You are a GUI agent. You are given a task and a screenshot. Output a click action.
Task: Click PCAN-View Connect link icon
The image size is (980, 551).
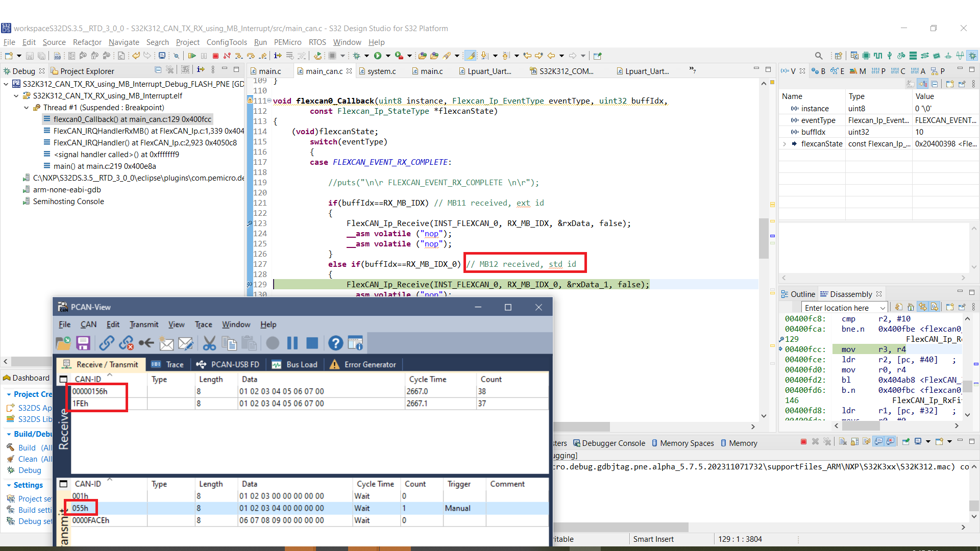pyautogui.click(x=107, y=343)
